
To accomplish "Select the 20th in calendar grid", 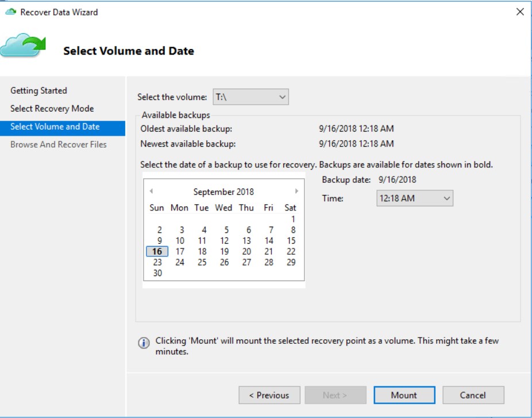I will (246, 252).
